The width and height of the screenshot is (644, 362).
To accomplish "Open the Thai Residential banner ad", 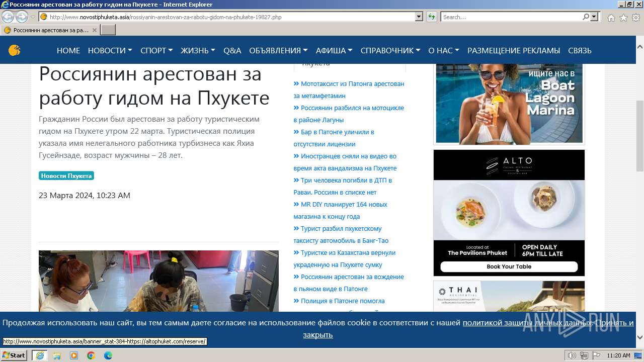I will (509, 296).
